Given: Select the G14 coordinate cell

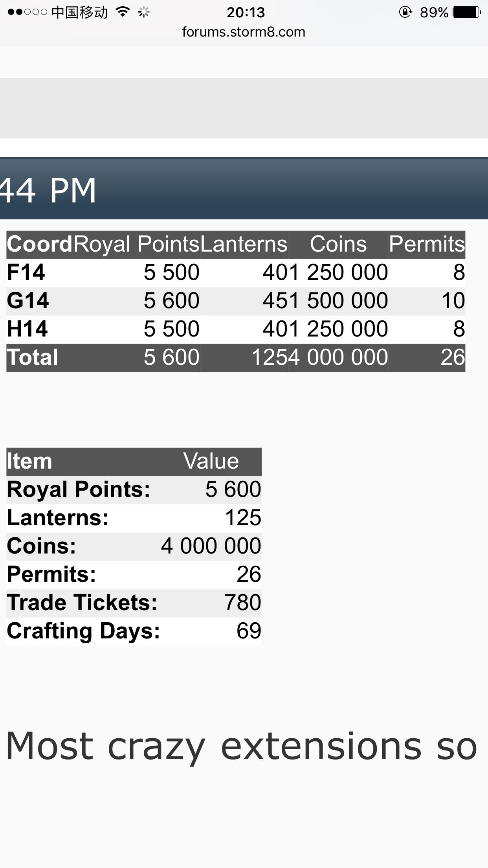Looking at the screenshot, I should [x=28, y=301].
